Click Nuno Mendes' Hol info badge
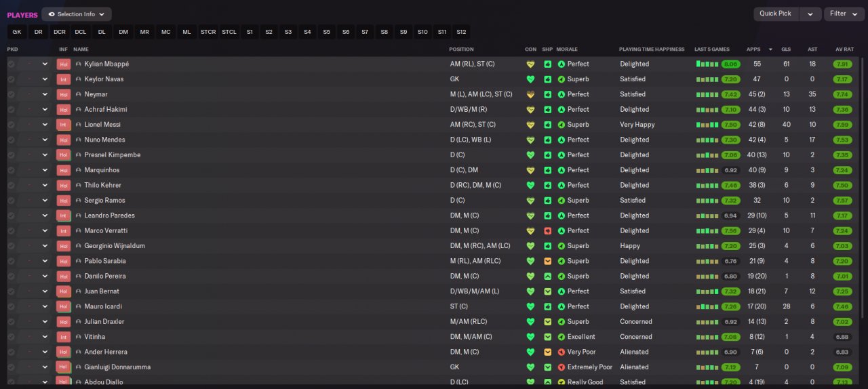 (63, 140)
